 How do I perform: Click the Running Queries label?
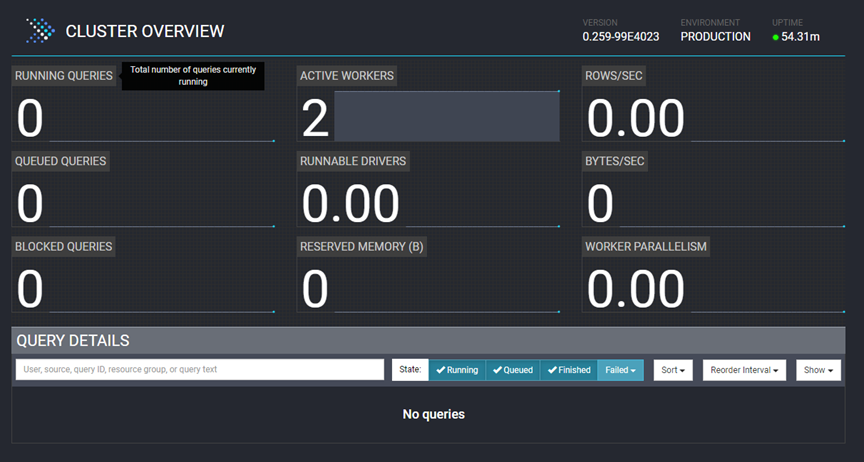64,76
